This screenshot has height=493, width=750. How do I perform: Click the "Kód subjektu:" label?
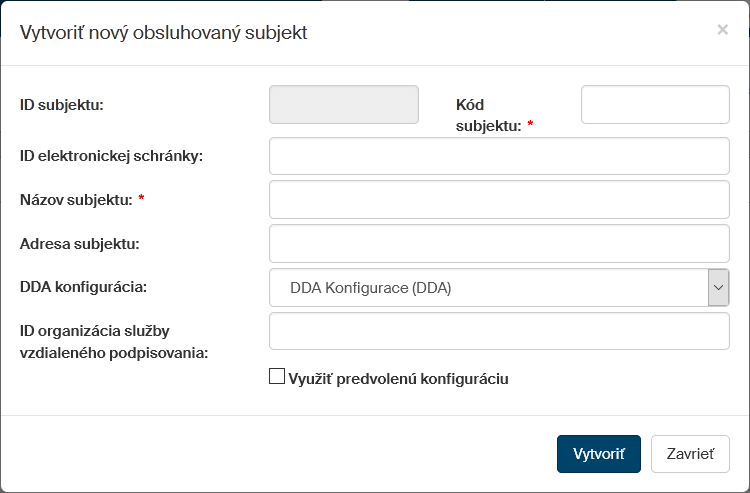click(489, 115)
